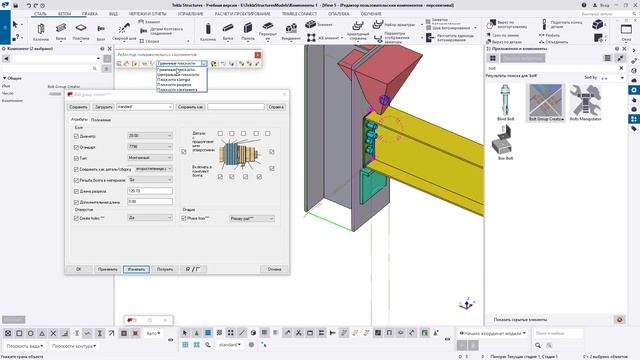Click the Blind Bolt component thumbnail

click(505, 102)
